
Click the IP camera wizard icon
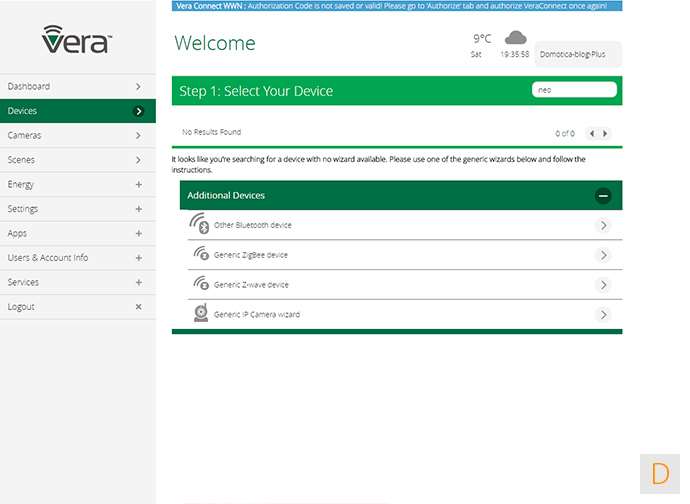pyautogui.click(x=200, y=314)
